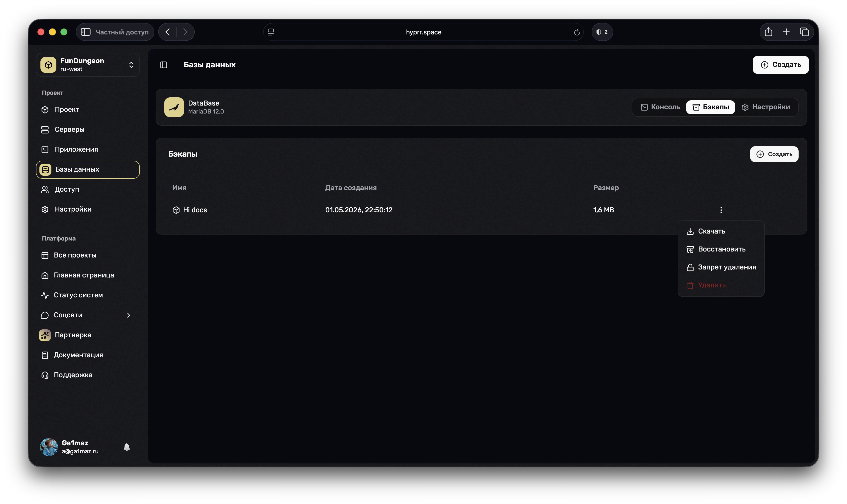Click the hyprr.space address bar
The height and width of the screenshot is (504, 847).
[423, 32]
